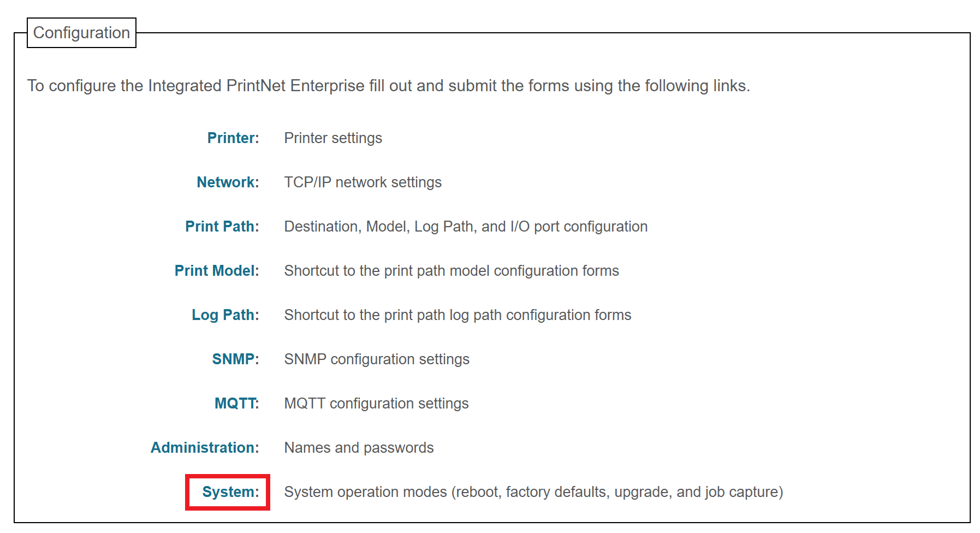Click the 'Names and passwords' description
The image size is (980, 533).
pyautogui.click(x=359, y=448)
